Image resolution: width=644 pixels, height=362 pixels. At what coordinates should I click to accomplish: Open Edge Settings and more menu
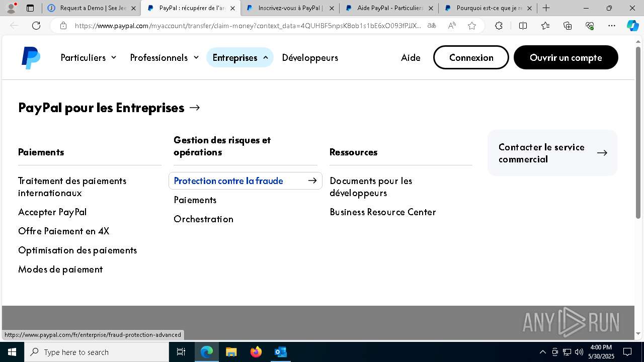[x=612, y=26]
